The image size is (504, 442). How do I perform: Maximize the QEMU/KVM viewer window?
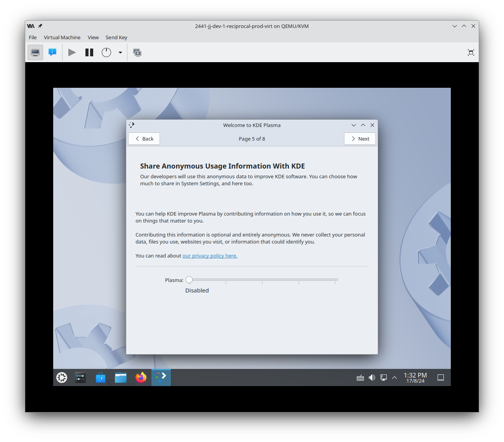pyautogui.click(x=464, y=26)
